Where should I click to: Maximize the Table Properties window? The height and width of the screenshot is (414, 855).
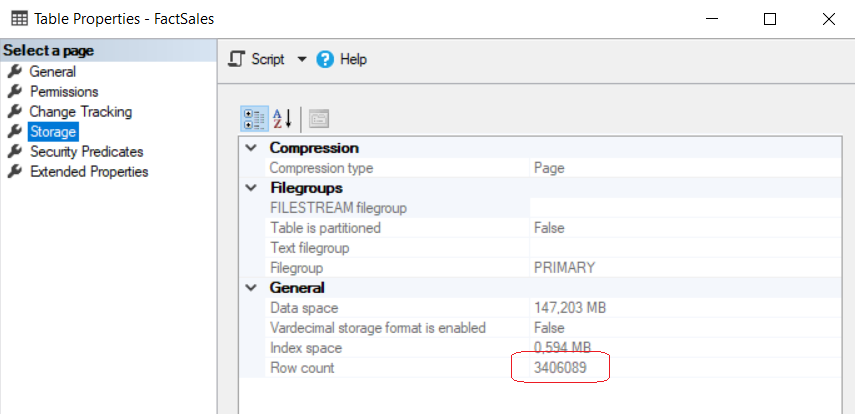pos(769,19)
